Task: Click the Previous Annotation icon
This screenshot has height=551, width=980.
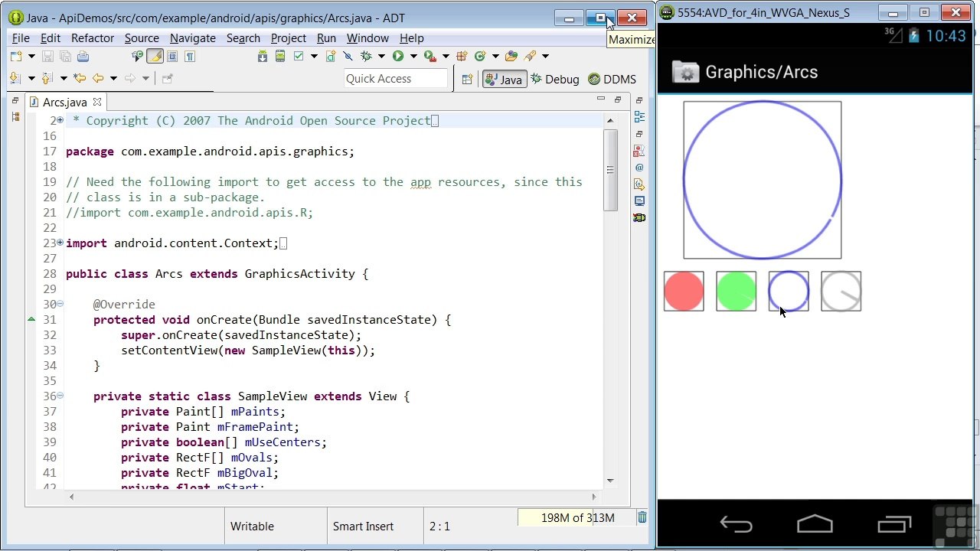Action: (47, 78)
